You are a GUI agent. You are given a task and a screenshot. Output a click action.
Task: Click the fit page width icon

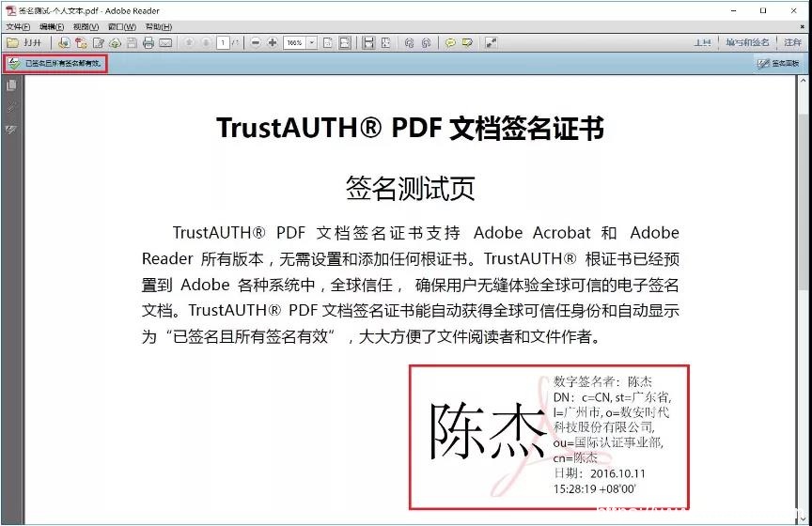point(345,43)
